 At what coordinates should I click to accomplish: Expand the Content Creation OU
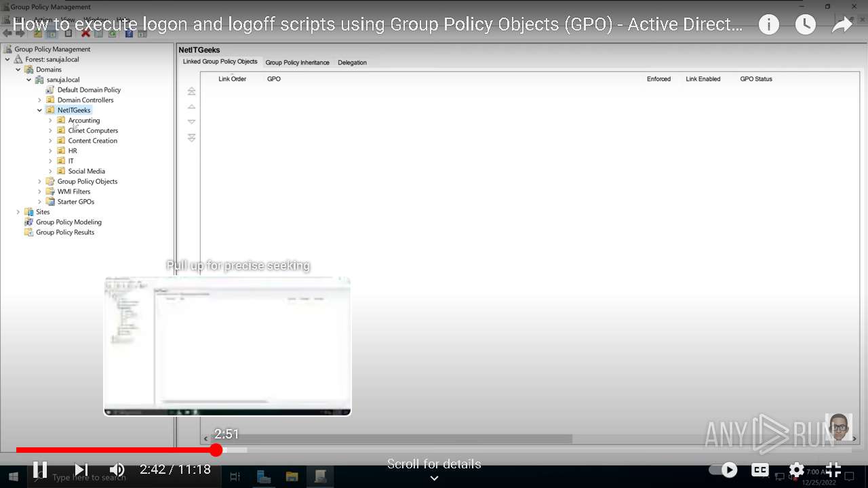51,141
